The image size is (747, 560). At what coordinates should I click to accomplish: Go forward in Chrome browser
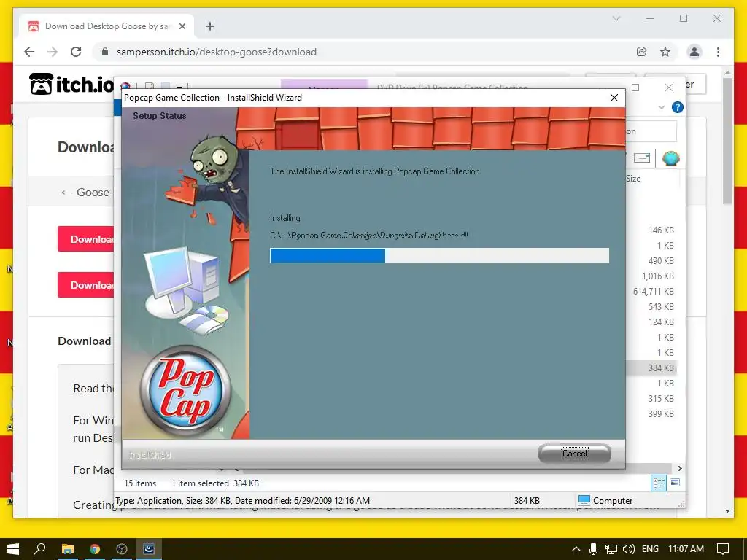coord(53,52)
